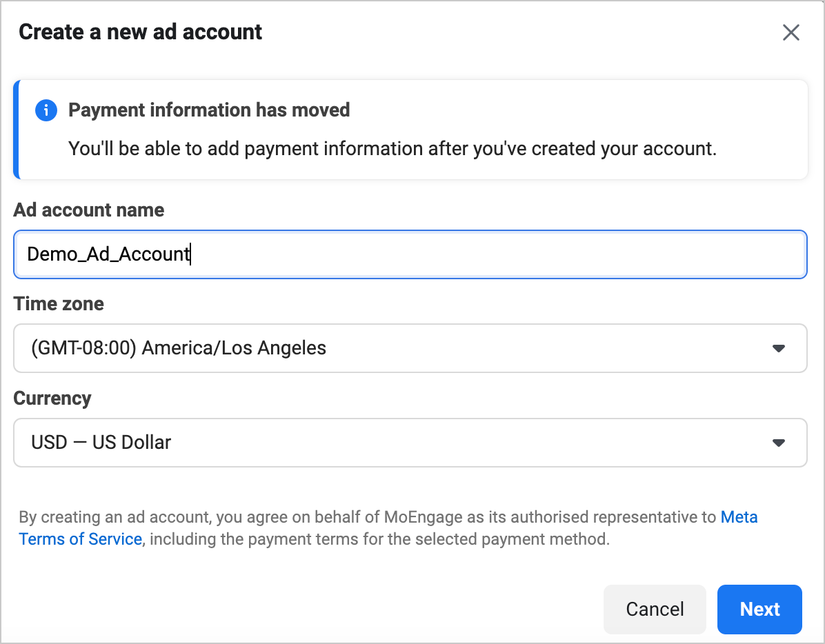Click the Meta link word in the disclaimer

[x=739, y=517]
